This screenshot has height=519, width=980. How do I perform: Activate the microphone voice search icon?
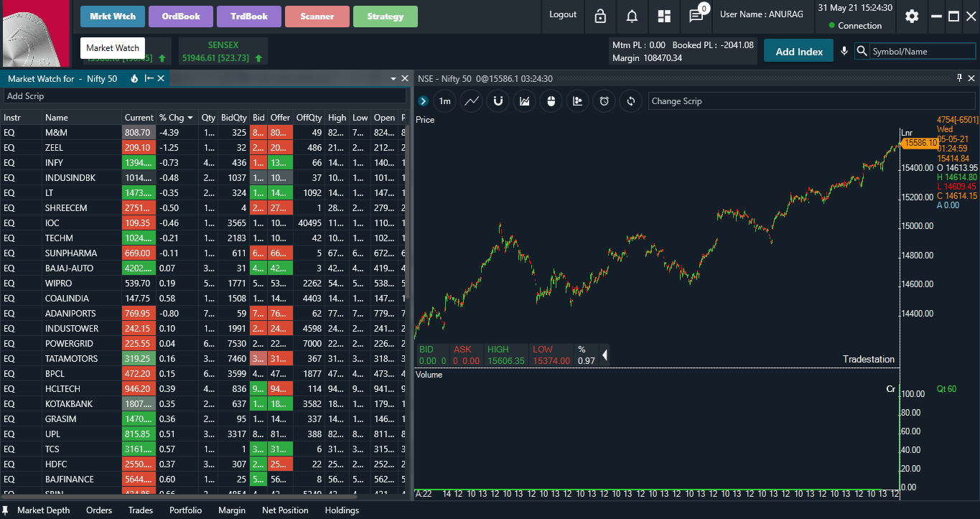pos(844,51)
